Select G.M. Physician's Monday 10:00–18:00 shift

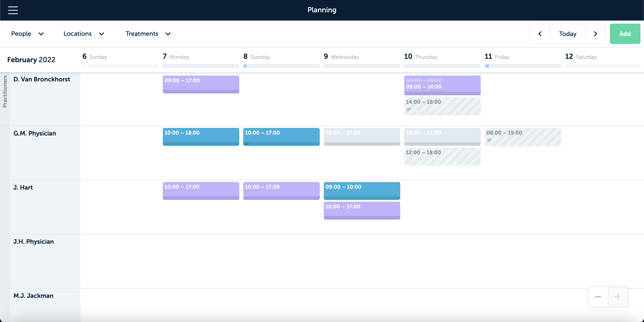pos(201,137)
